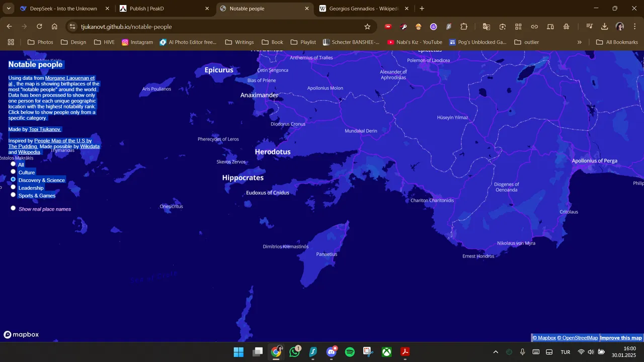
Task: Open Chrome three-dot menu
Action: coord(634,27)
